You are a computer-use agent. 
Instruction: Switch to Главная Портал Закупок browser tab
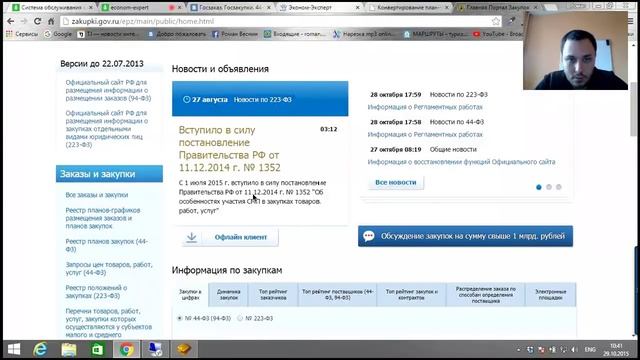coord(498,7)
